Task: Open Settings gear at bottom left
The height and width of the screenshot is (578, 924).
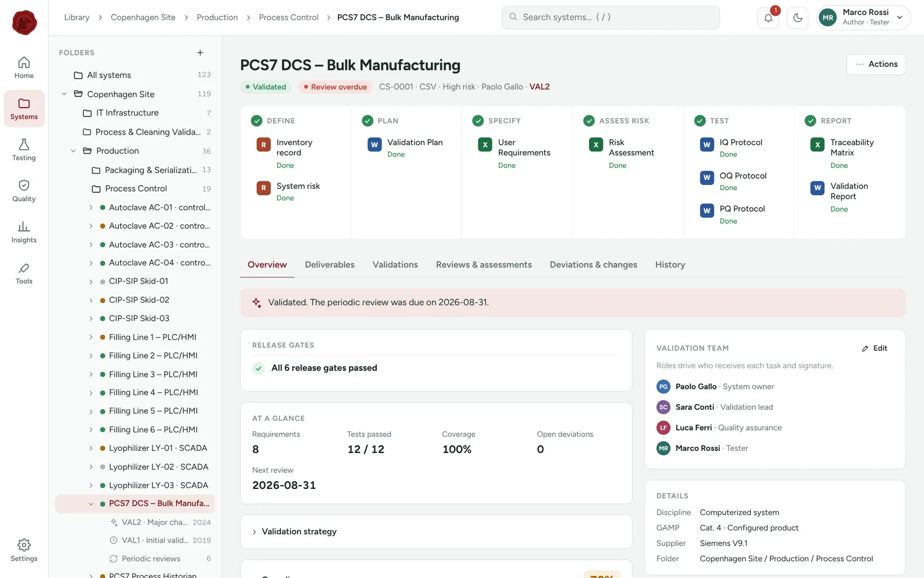Action: (24, 550)
